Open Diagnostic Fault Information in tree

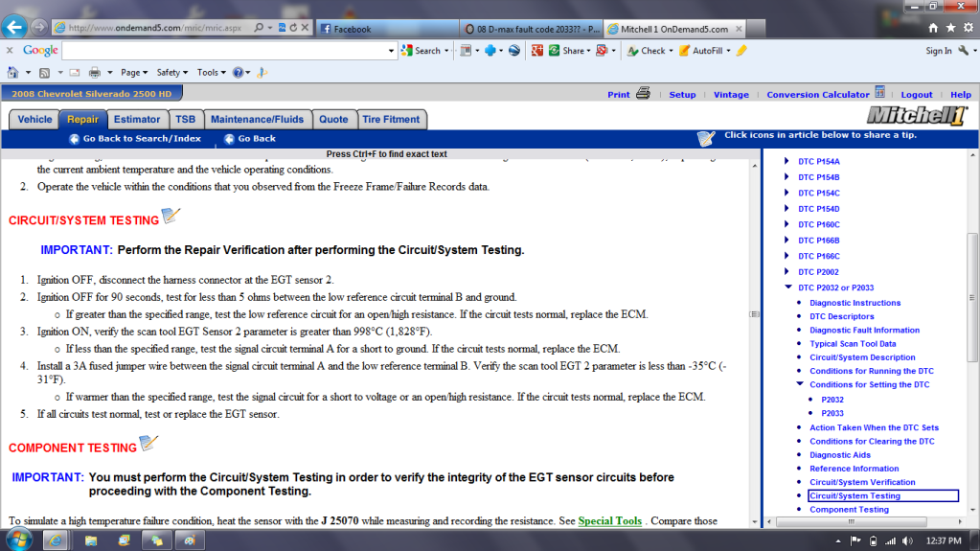864,331
